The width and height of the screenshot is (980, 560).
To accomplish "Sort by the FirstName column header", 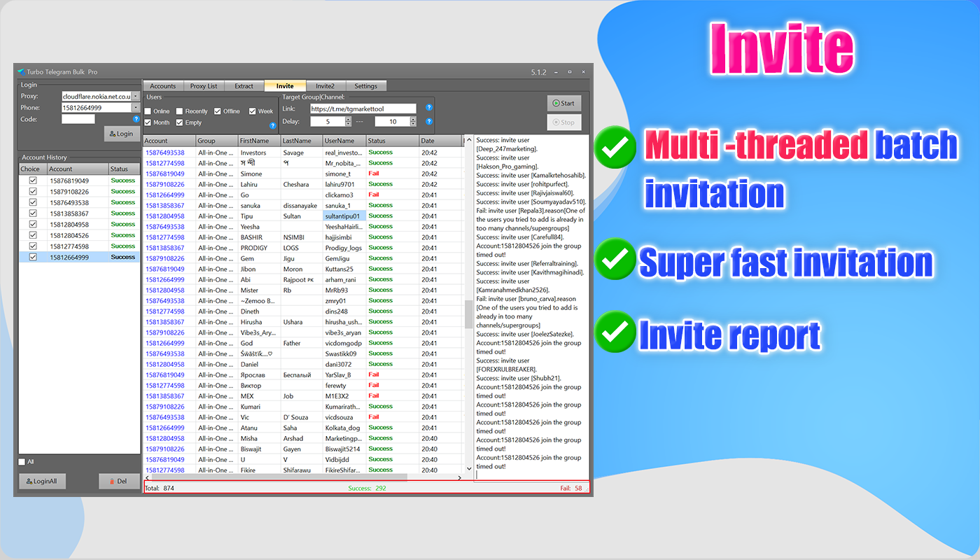I will [258, 141].
